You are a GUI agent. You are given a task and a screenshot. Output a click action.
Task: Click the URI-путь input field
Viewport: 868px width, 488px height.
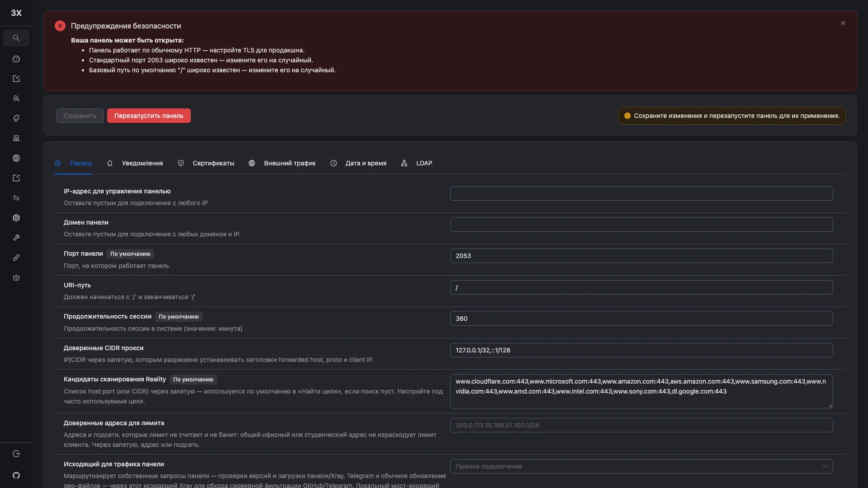pos(642,287)
